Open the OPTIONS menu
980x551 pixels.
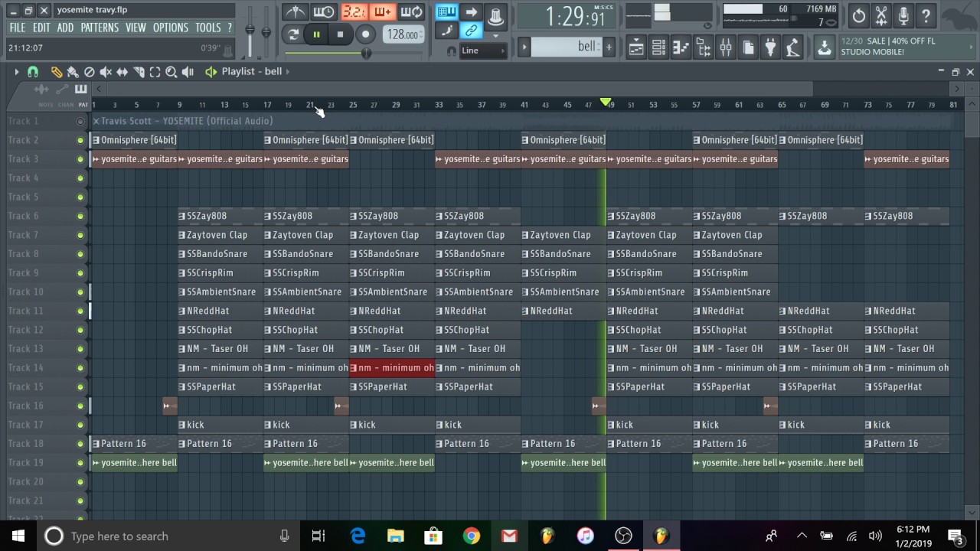point(171,28)
